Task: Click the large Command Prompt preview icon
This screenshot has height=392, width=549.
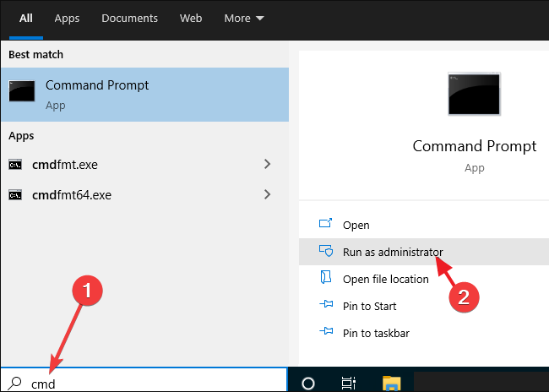Action: click(x=474, y=94)
